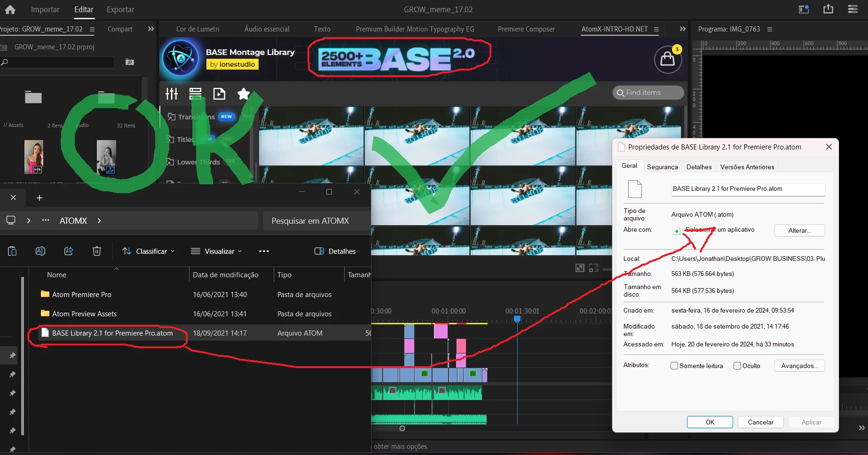
Task: Open the Premiere Composer panel tab
Action: pyautogui.click(x=526, y=29)
